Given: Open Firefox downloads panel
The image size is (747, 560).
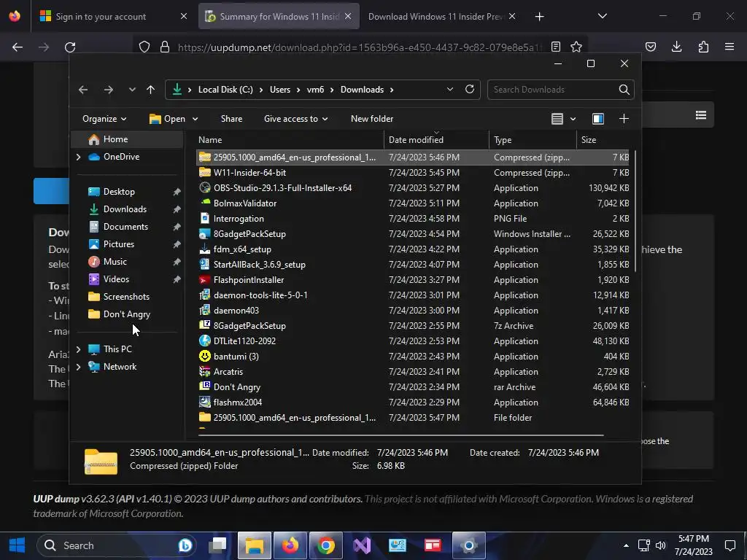Looking at the screenshot, I should [x=676, y=47].
